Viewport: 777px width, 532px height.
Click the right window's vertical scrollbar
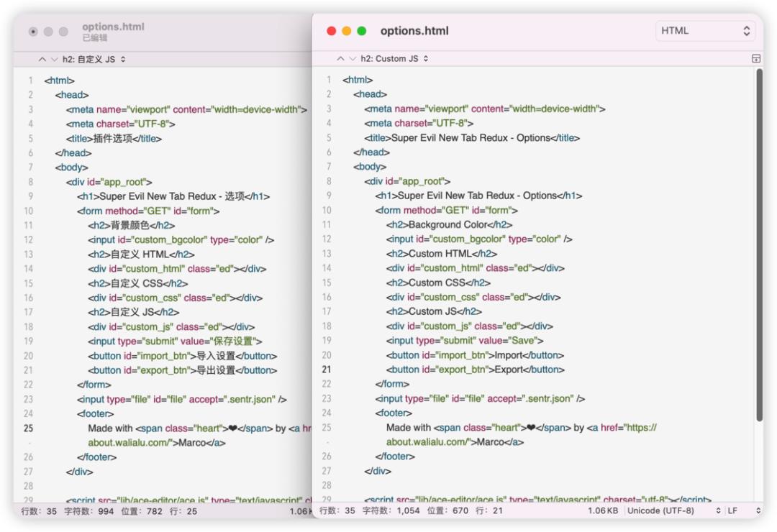(x=758, y=244)
